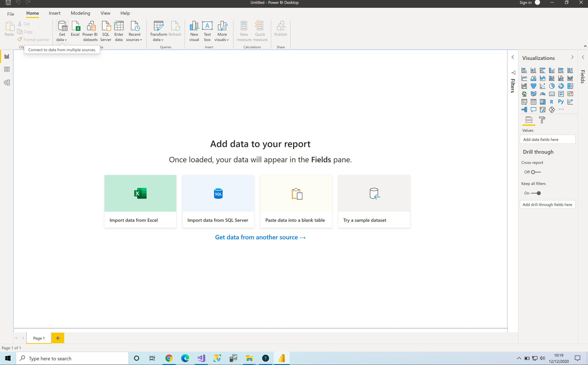
Task: Open Get data from another source link
Action: click(x=260, y=237)
